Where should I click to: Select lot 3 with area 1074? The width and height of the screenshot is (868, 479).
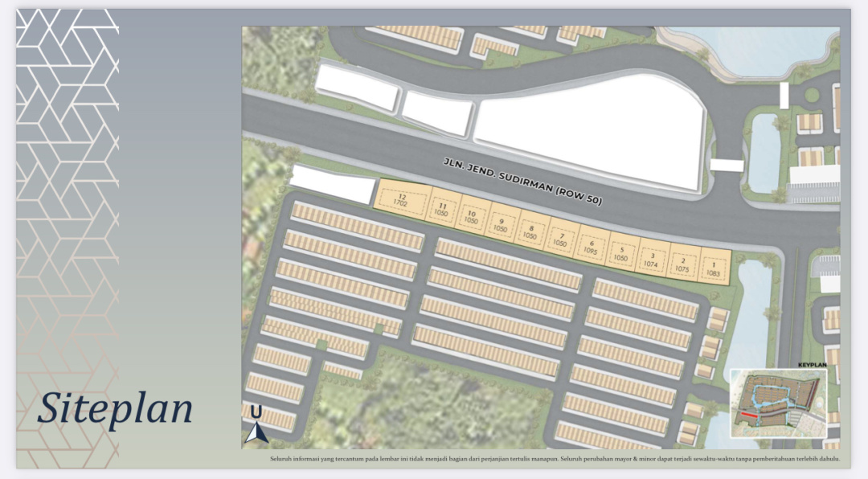click(652, 260)
